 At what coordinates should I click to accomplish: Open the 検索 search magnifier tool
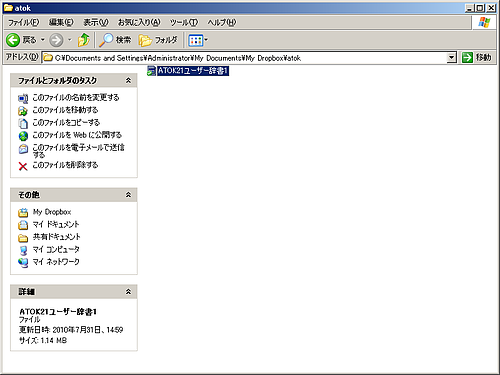pyautogui.click(x=116, y=40)
